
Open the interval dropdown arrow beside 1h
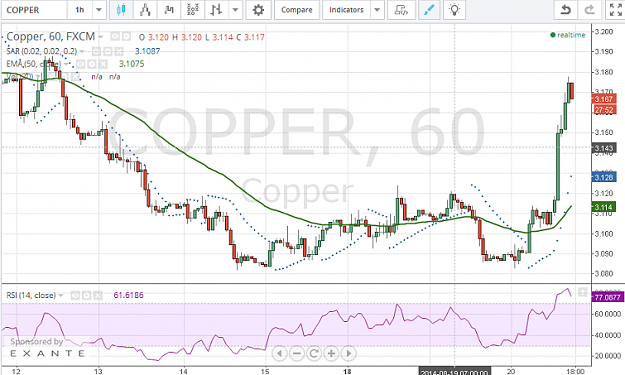tap(99, 10)
